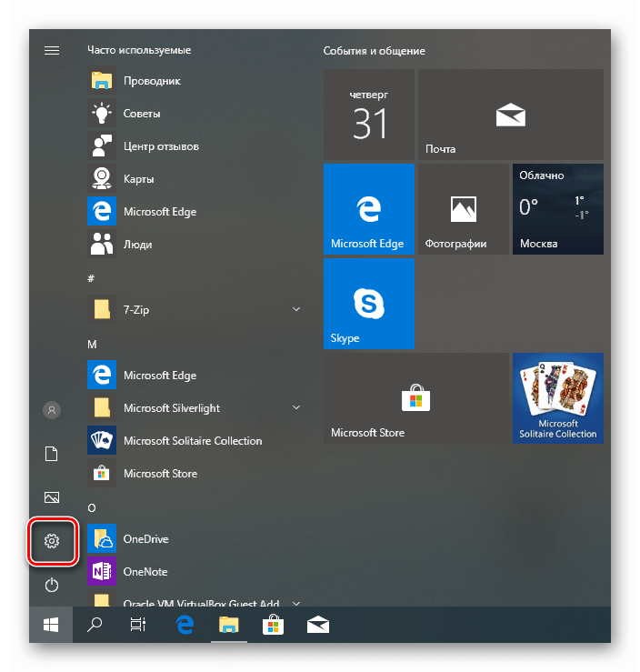Viewport: 640px width, 672px height.
Task: Open File Explorer from the taskbar
Action: click(229, 625)
